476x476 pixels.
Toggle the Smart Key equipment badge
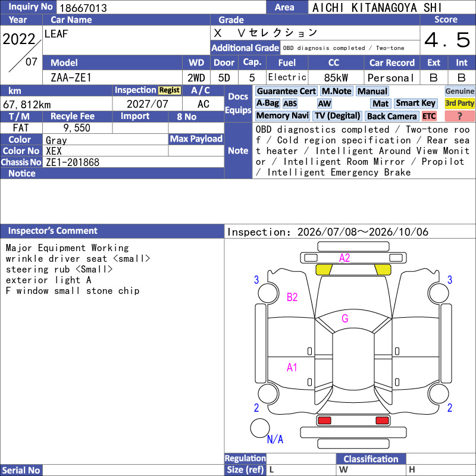(415, 103)
